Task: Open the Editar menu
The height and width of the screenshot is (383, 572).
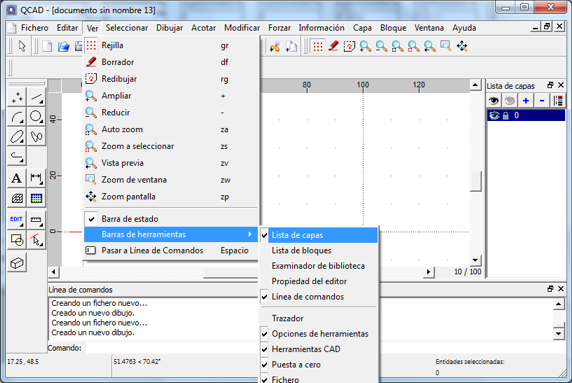Action: click(x=67, y=28)
